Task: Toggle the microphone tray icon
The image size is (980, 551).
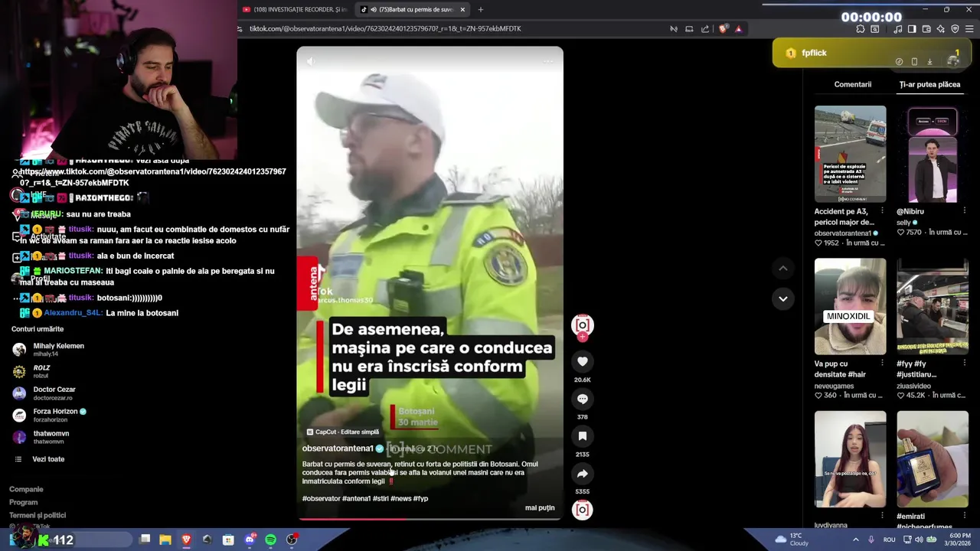Action: [x=871, y=540]
